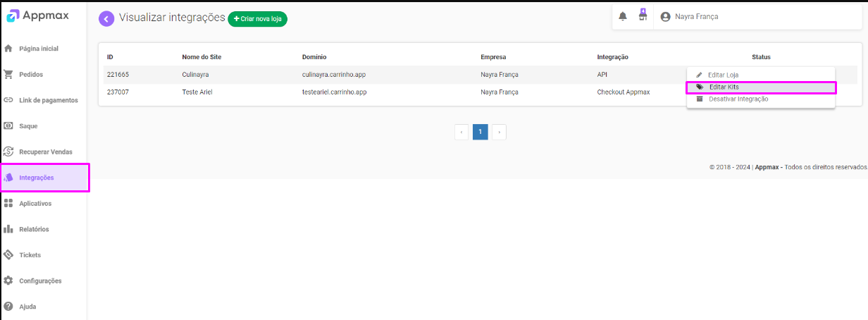This screenshot has width=868, height=320.
Task: Click the gear icon for Configurações
Action: [8, 281]
